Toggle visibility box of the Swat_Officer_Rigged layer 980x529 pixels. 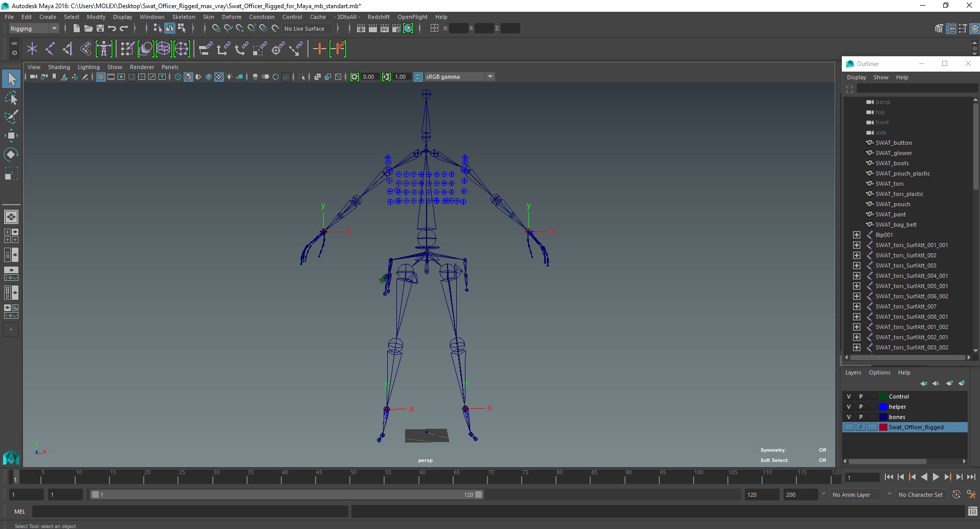[x=849, y=427]
